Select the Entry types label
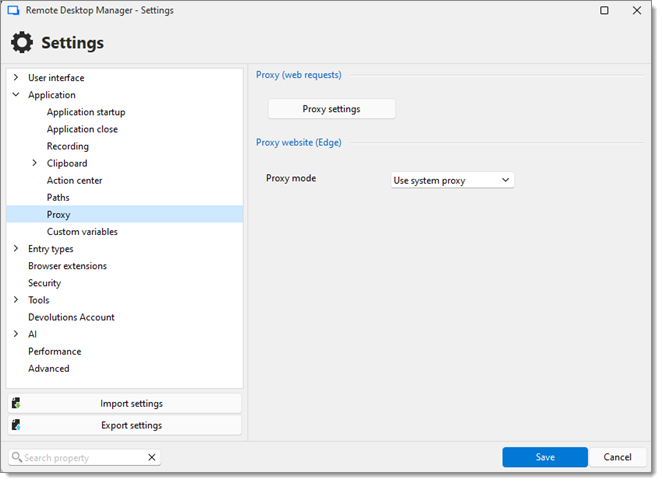Image resolution: width=662 pixels, height=483 pixels. click(51, 249)
